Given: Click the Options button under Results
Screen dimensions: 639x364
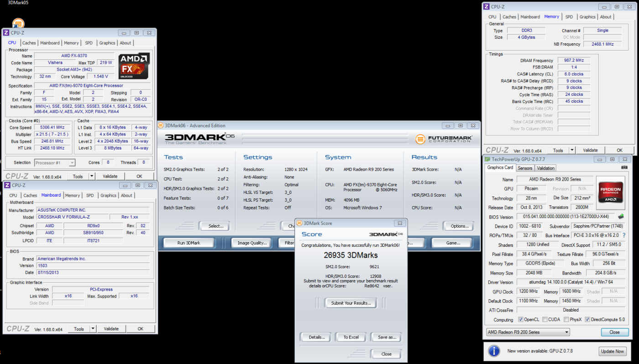Looking at the screenshot, I should click(460, 226).
